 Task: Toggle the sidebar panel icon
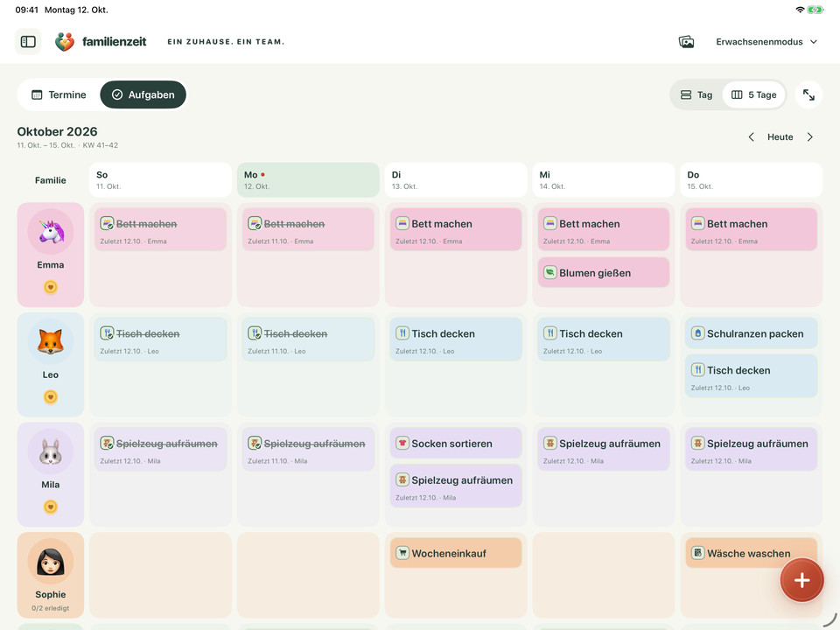tap(28, 42)
